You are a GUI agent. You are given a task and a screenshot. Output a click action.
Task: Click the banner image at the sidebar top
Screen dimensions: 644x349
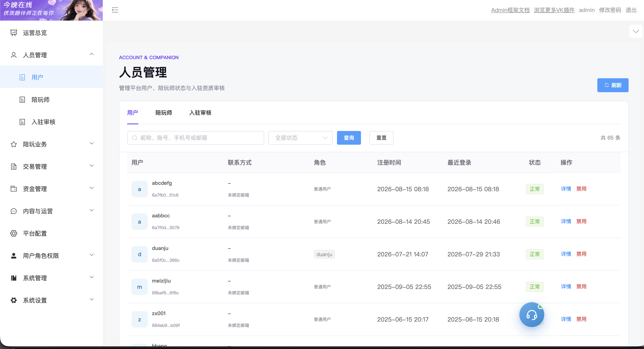click(52, 10)
